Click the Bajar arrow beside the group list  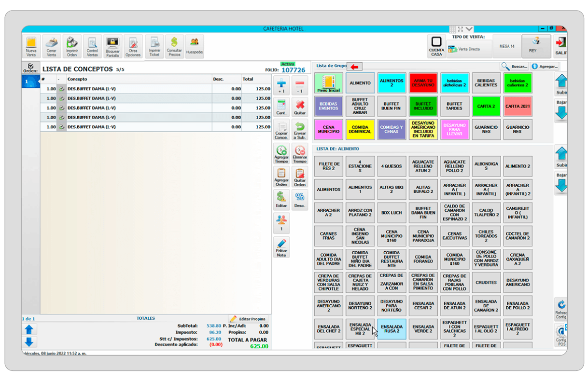(561, 111)
